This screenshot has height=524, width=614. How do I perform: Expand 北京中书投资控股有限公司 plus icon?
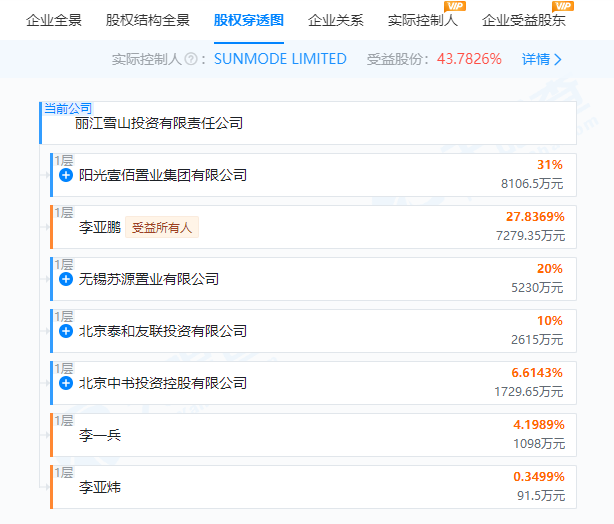point(66,383)
